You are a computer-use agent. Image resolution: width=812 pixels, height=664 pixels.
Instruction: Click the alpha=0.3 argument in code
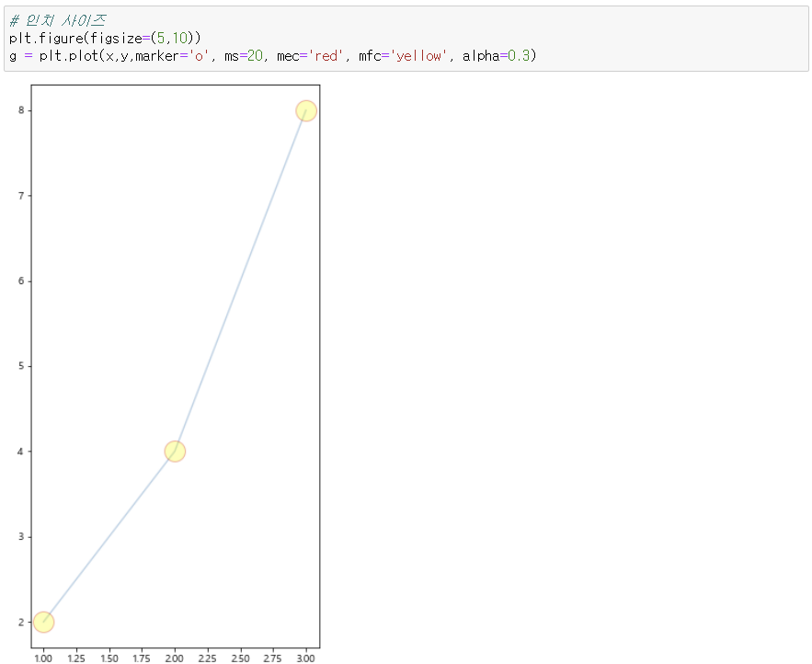[496, 56]
